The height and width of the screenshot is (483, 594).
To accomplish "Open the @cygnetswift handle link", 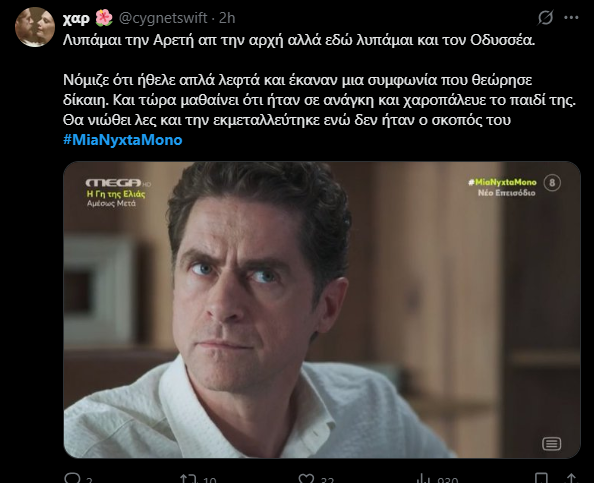I will tap(163, 18).
